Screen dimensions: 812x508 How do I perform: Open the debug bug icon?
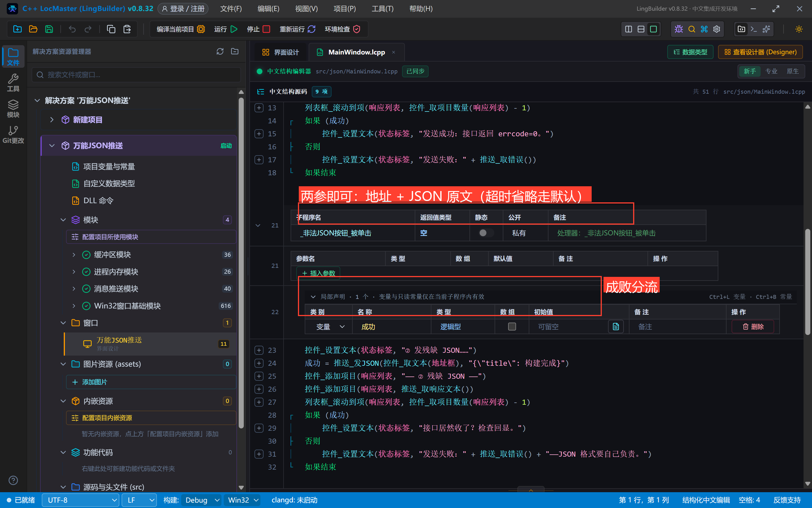point(679,29)
